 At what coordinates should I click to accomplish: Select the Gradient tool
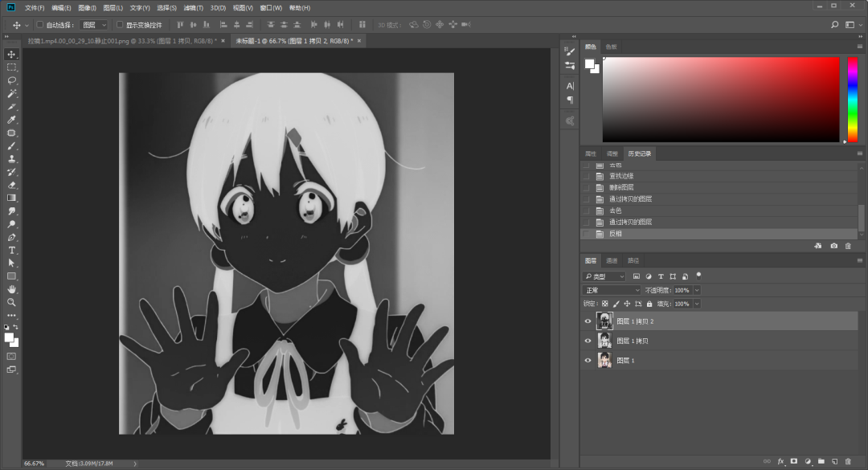pos(11,198)
